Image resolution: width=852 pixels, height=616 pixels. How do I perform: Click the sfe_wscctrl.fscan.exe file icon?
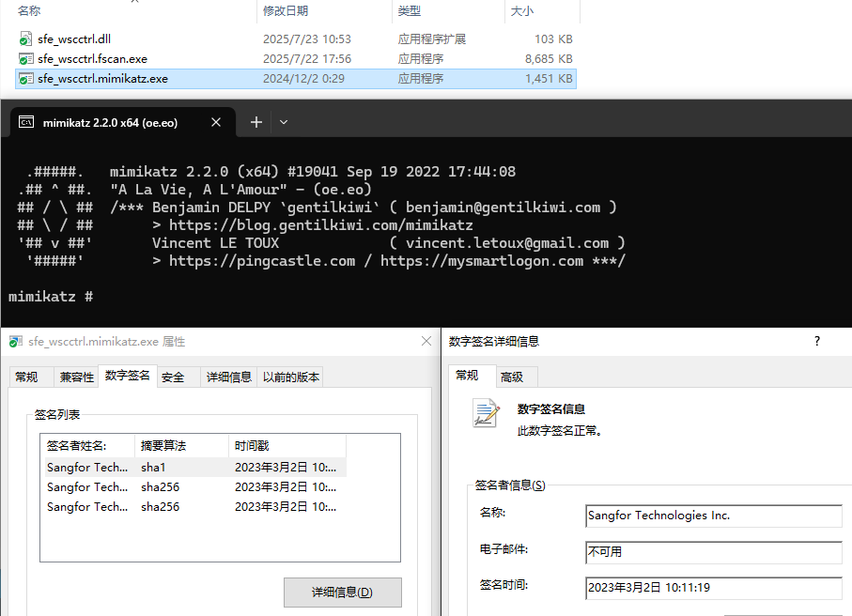[x=26, y=59]
